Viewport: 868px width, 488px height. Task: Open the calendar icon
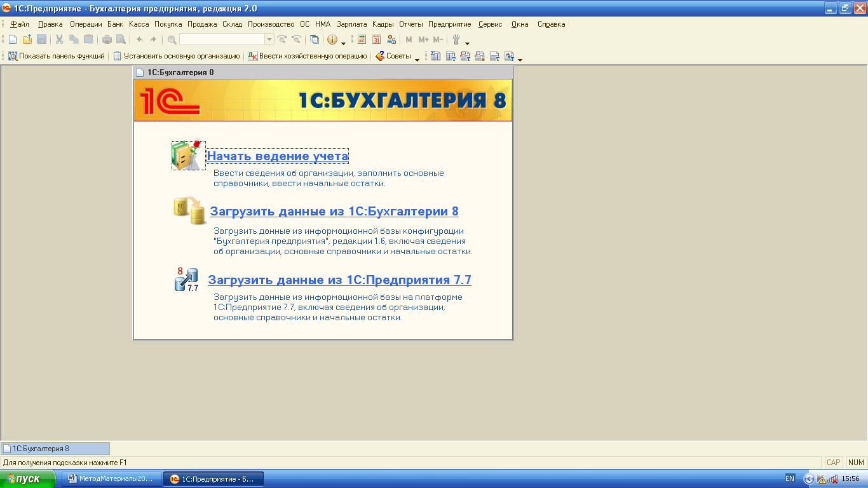[377, 39]
